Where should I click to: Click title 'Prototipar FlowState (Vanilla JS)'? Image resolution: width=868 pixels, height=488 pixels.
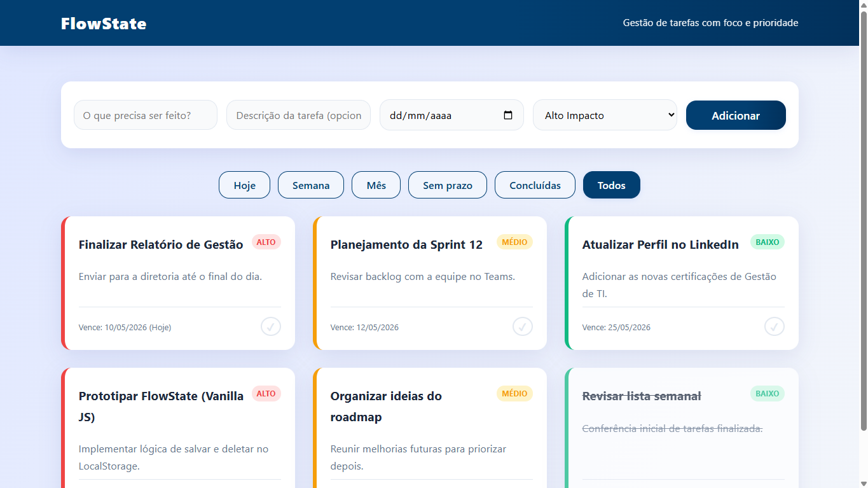tap(161, 407)
